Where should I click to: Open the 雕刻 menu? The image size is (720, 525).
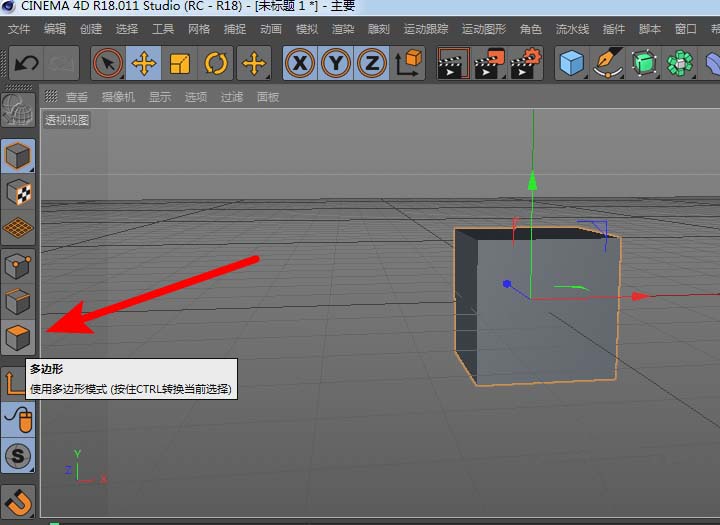(x=378, y=29)
